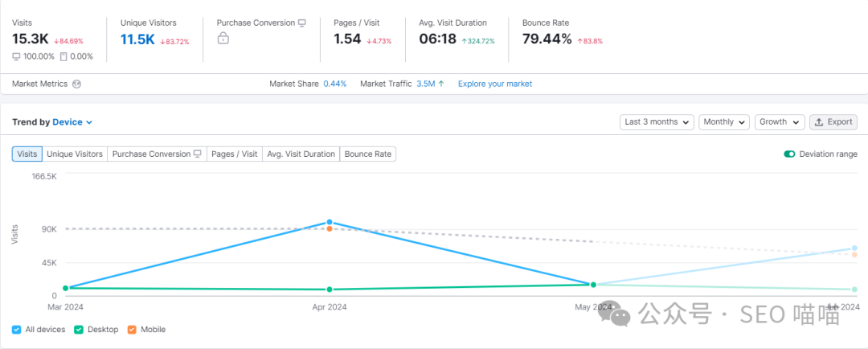Toggle the Deviation range switch
This screenshot has width=868, height=349.
[x=789, y=154]
